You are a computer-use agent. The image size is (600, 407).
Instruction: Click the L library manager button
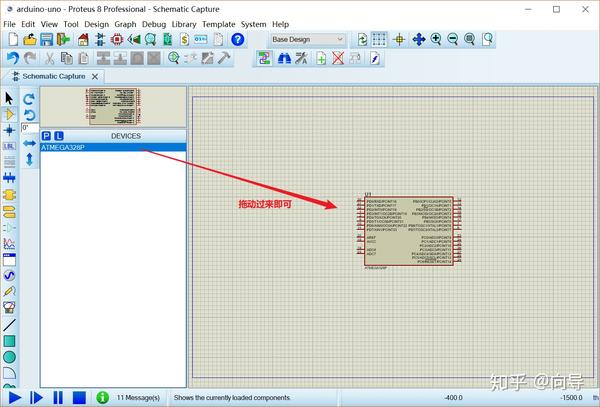click(59, 136)
